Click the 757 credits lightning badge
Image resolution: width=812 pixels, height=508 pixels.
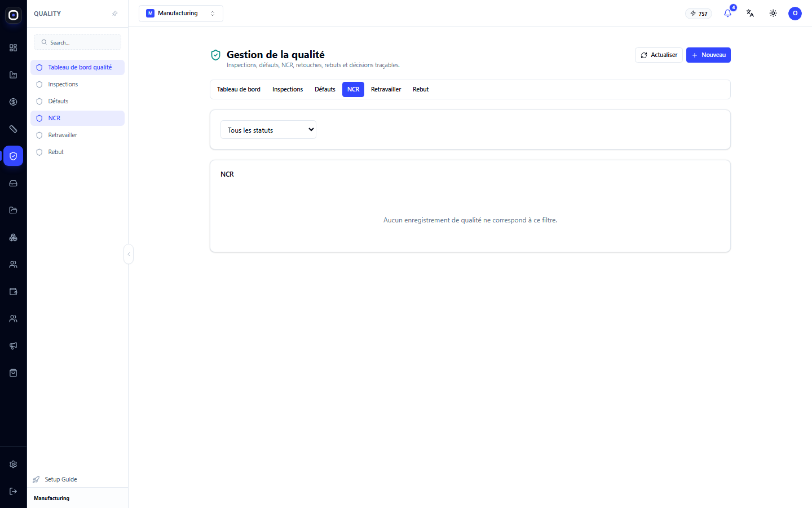[x=699, y=14]
